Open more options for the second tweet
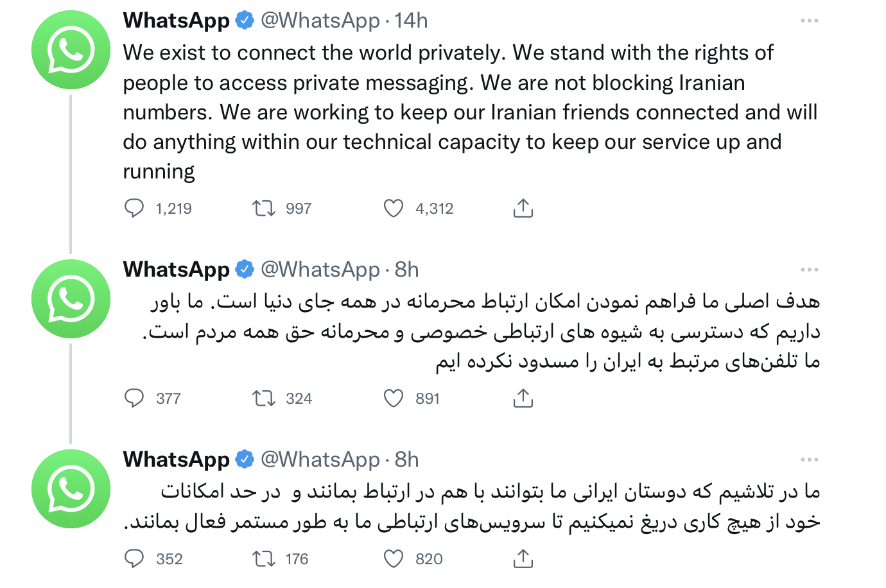 click(810, 270)
